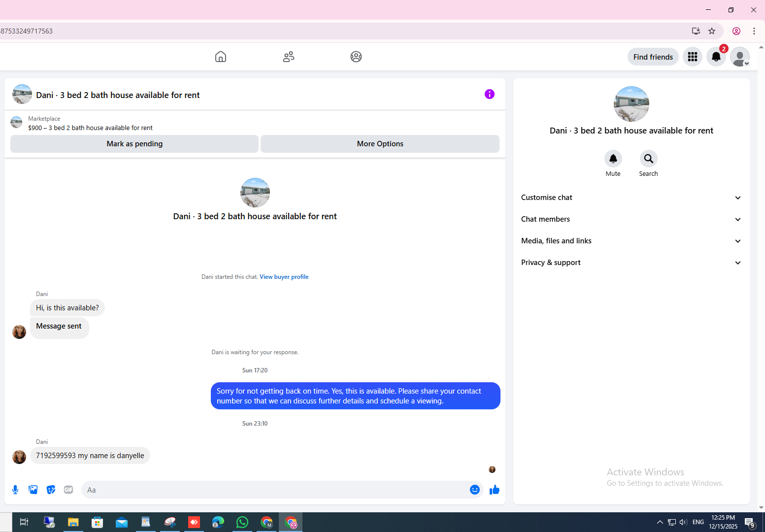Open the notifications bell with badge
The height and width of the screenshot is (532, 765).
click(716, 57)
